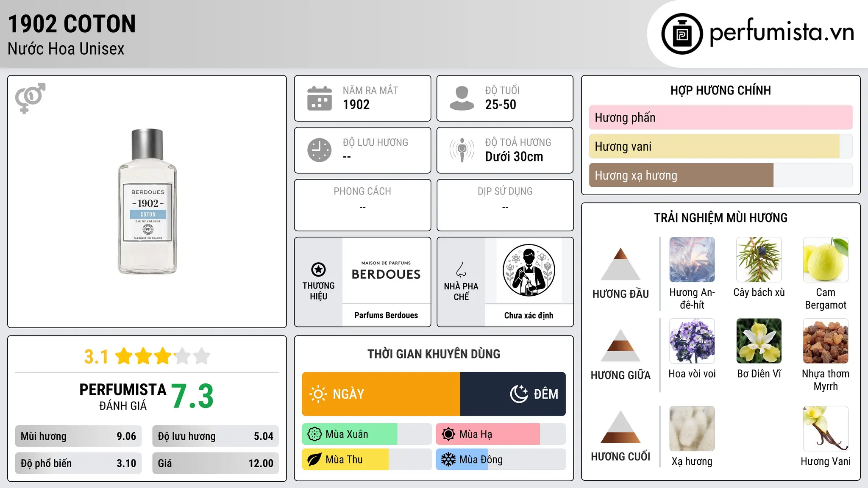Click the 1902 Coton bottle product image

(147, 201)
